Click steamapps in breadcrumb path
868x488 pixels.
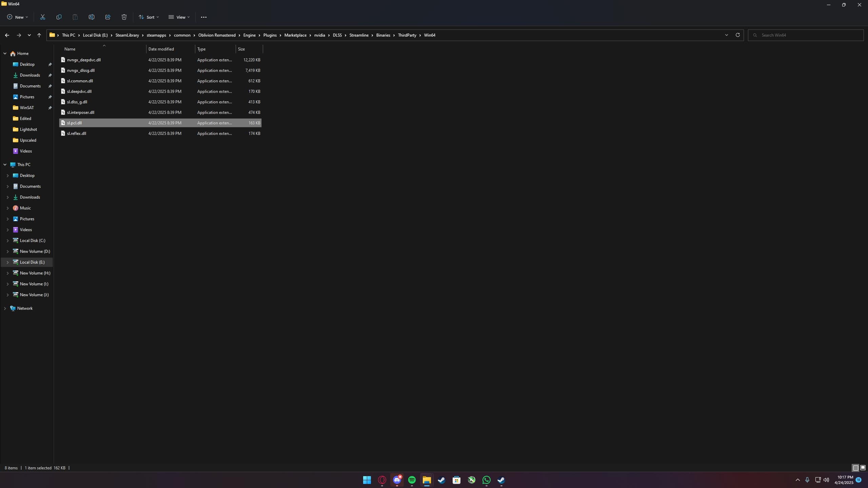156,35
